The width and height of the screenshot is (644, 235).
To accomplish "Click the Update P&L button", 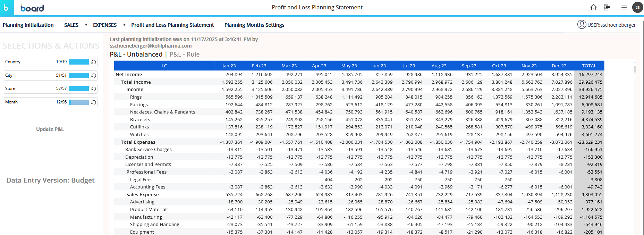I will coord(50,129).
